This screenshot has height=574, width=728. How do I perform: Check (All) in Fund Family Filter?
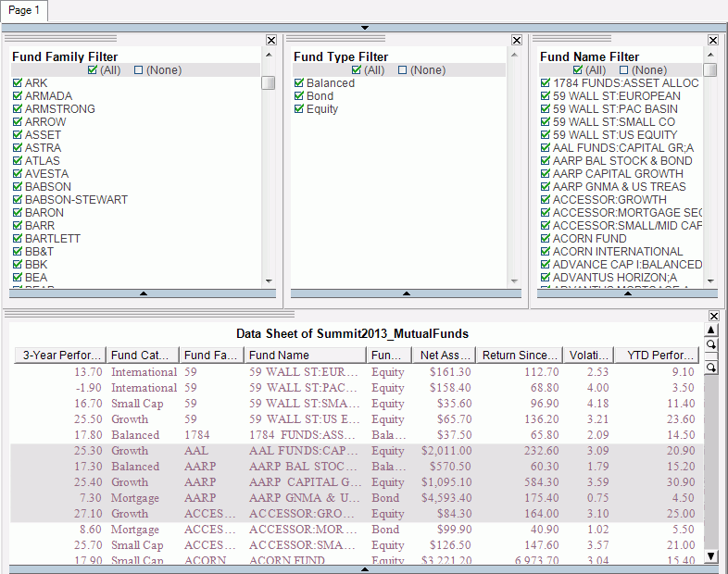pos(93,70)
